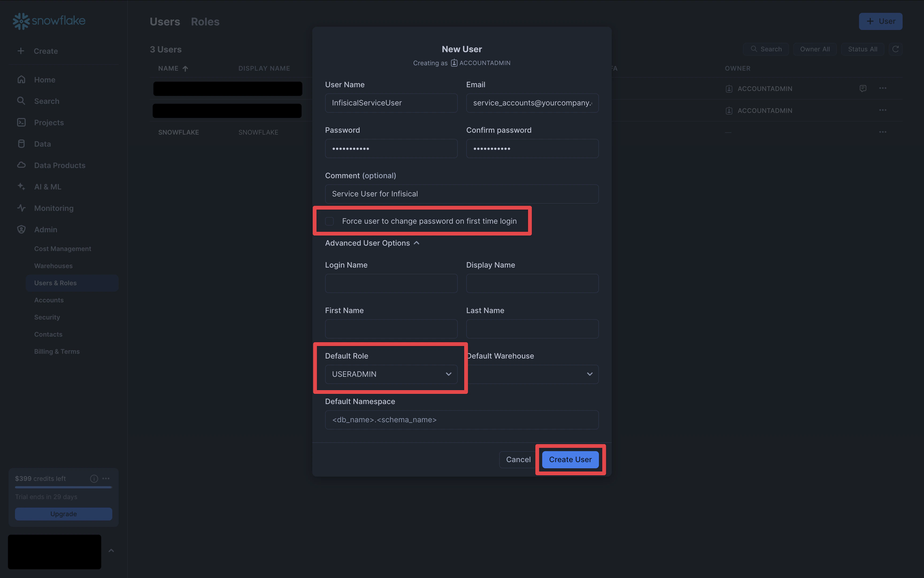
Task: Click the Data Products cloud icon
Action: pos(21,165)
